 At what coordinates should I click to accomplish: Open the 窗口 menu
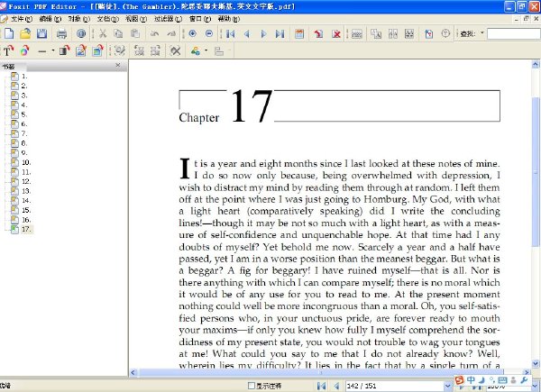pos(200,19)
